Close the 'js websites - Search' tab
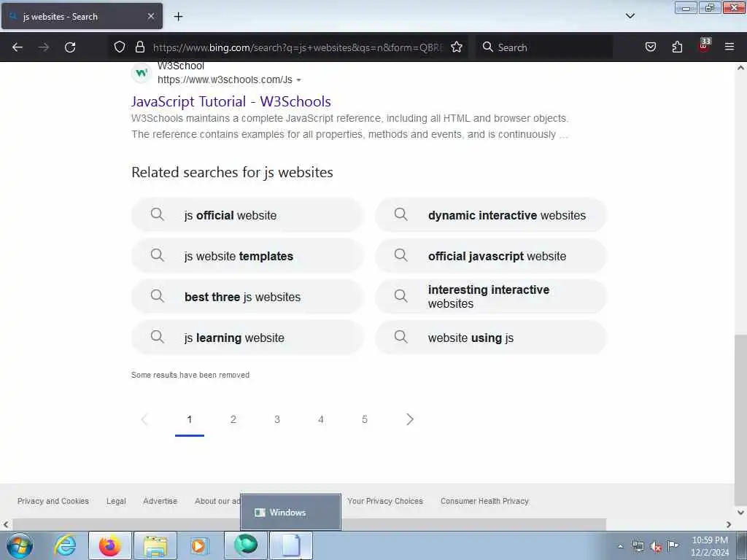The height and width of the screenshot is (560, 747). coord(150,16)
